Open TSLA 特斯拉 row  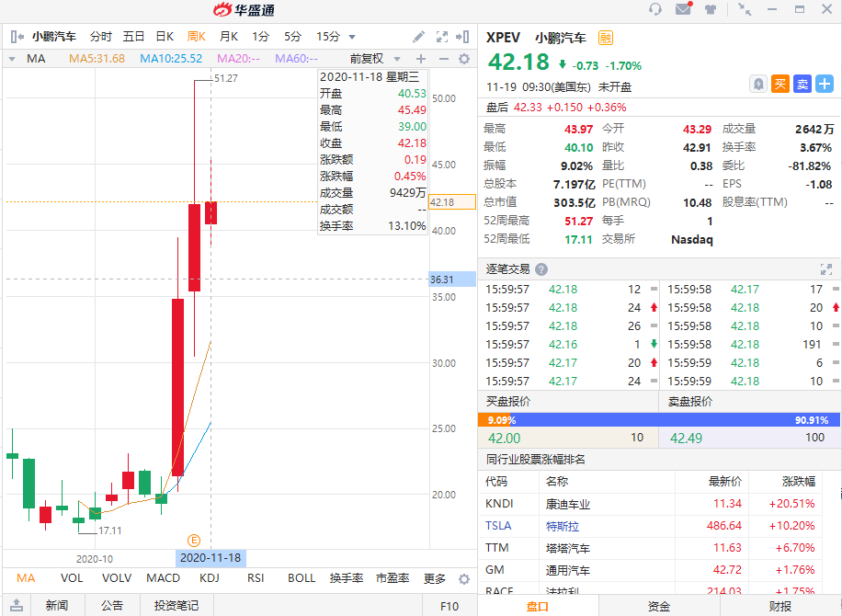click(650, 526)
